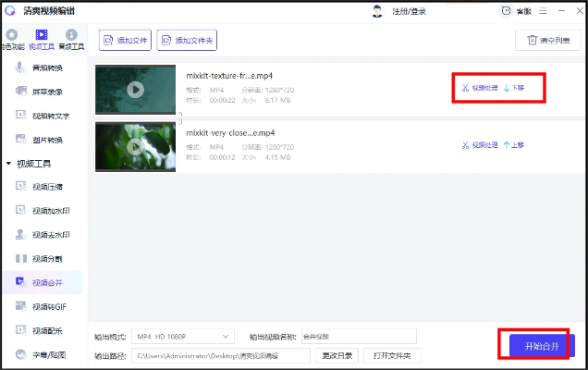
Task: Play the mixkit-very-close video thumbnail
Action: (x=135, y=147)
